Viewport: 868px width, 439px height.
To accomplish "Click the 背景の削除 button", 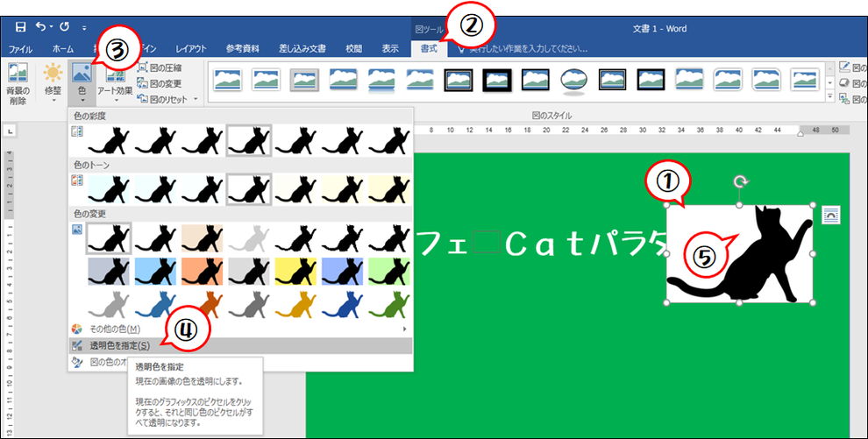I will coord(18,83).
